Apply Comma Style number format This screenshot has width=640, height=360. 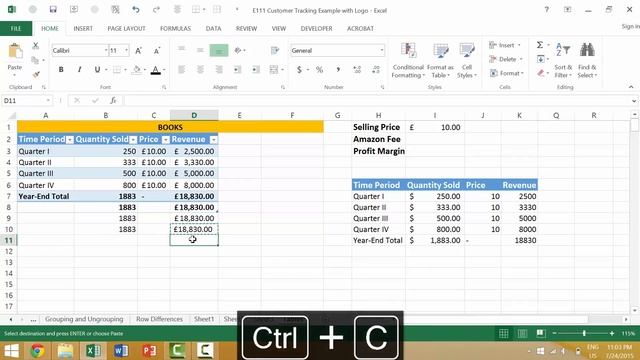338,70
